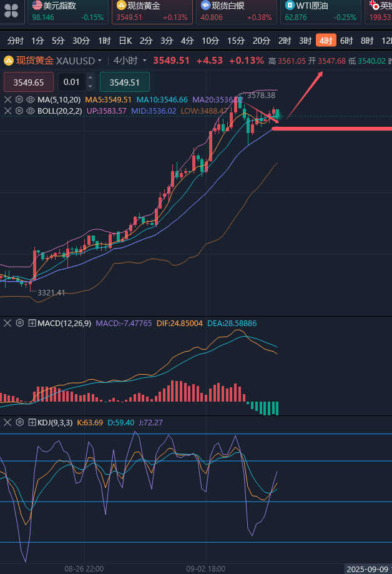Remove the KDJ(9,3,3) indicator panel

tap(7, 422)
